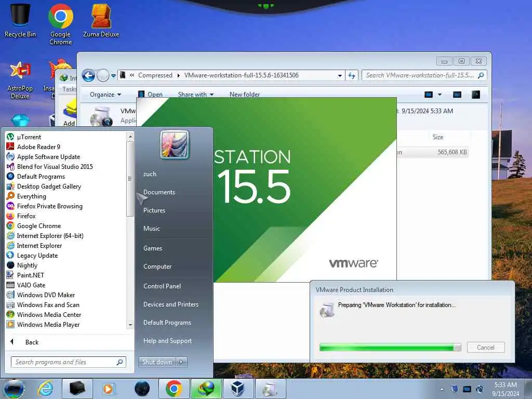Open the recent pages dropdown arrow
532x399 pixels.
point(113,76)
